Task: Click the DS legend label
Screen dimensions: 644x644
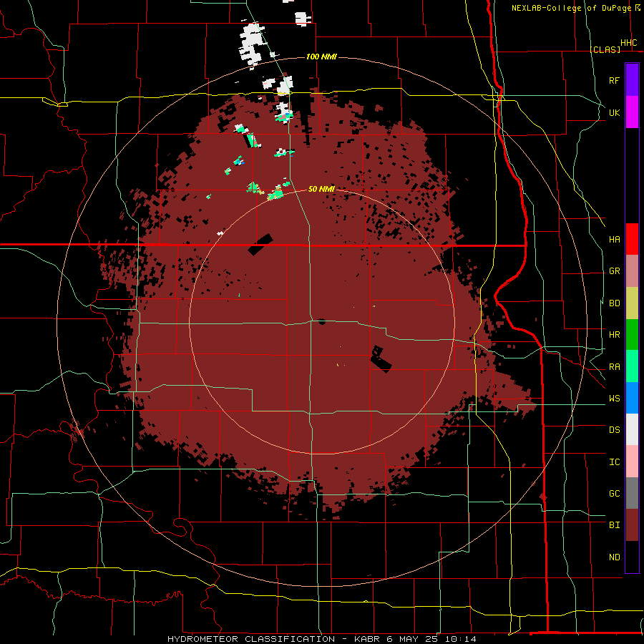Action: coord(614,430)
